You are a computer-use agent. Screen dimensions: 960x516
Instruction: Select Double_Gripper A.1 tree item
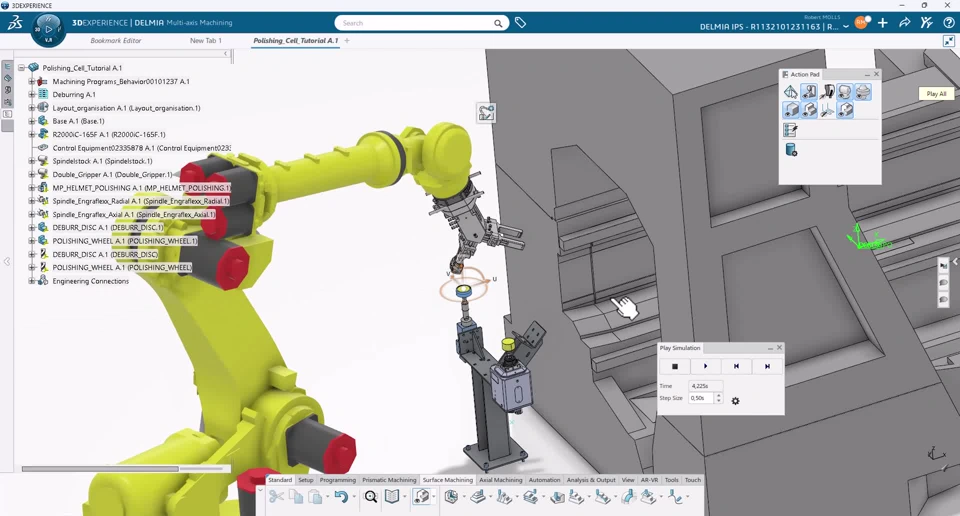pyautogui.click(x=113, y=174)
